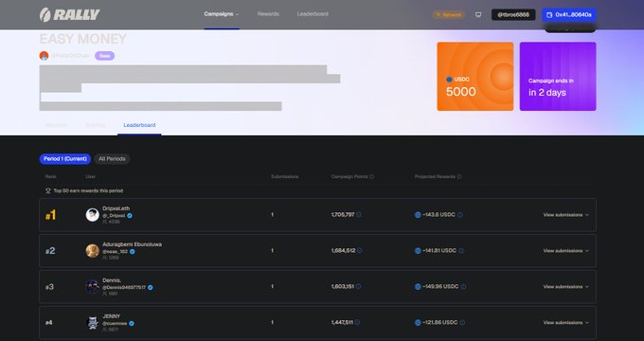Click the ~121.86 USDC projected reward
This screenshot has height=341, width=644.
[439, 322]
